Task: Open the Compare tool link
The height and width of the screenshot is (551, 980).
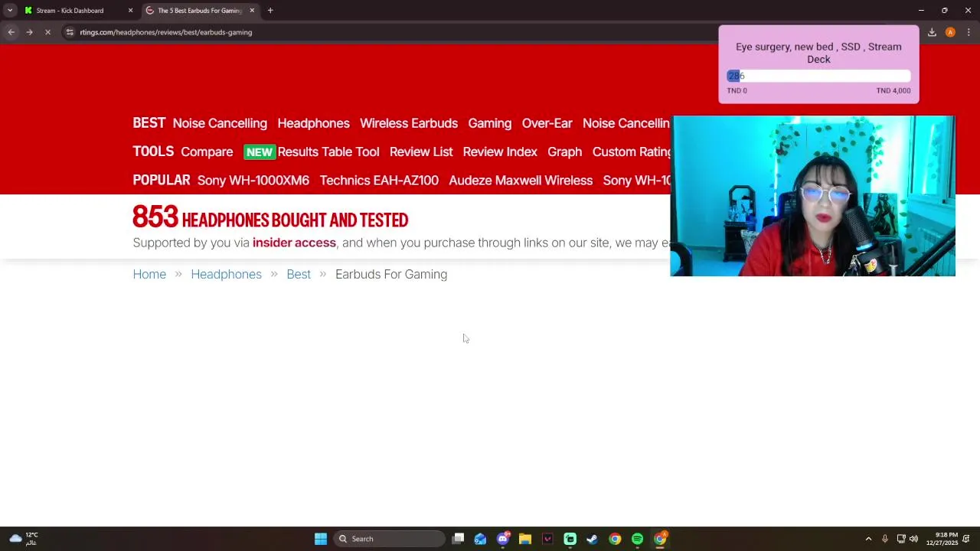Action: 207,152
